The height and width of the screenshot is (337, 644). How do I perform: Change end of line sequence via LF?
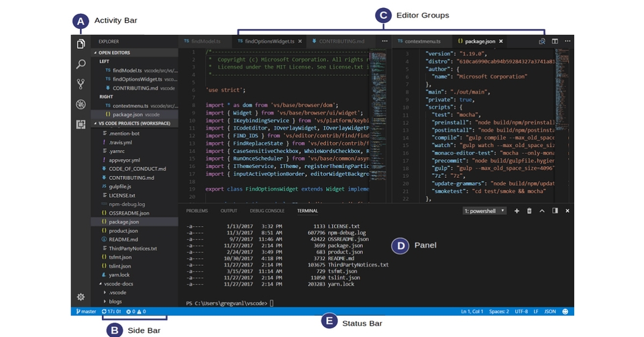536,311
